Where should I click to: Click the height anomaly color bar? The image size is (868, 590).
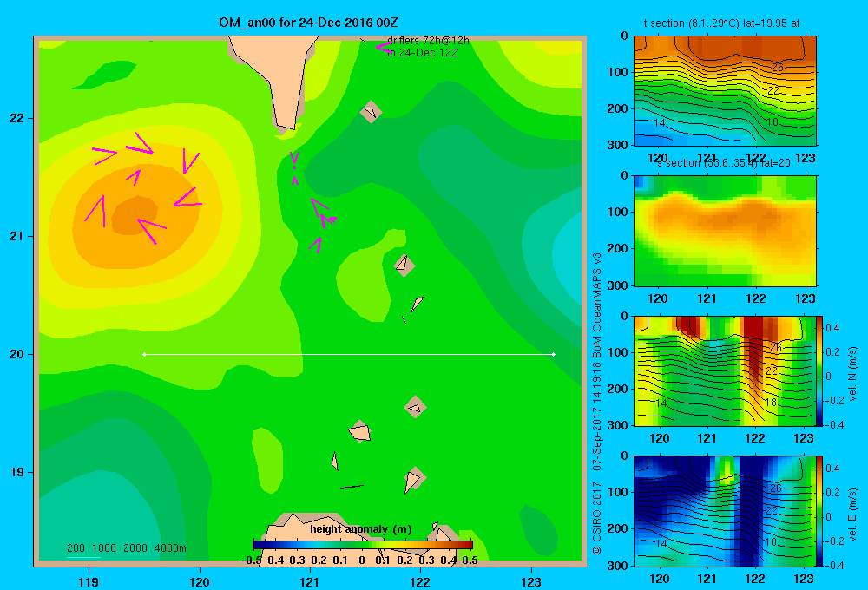[363, 545]
